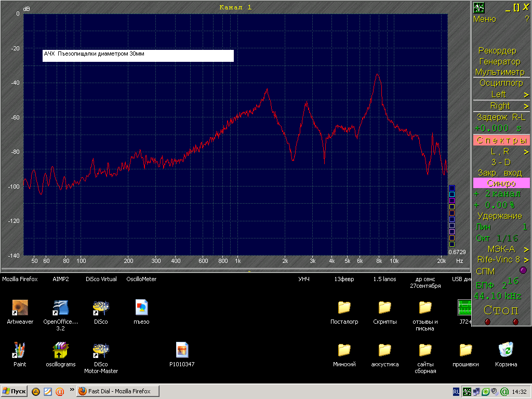This screenshot has width=532, height=399.
Task: Click the help question mark icon
Action: click(527, 19)
